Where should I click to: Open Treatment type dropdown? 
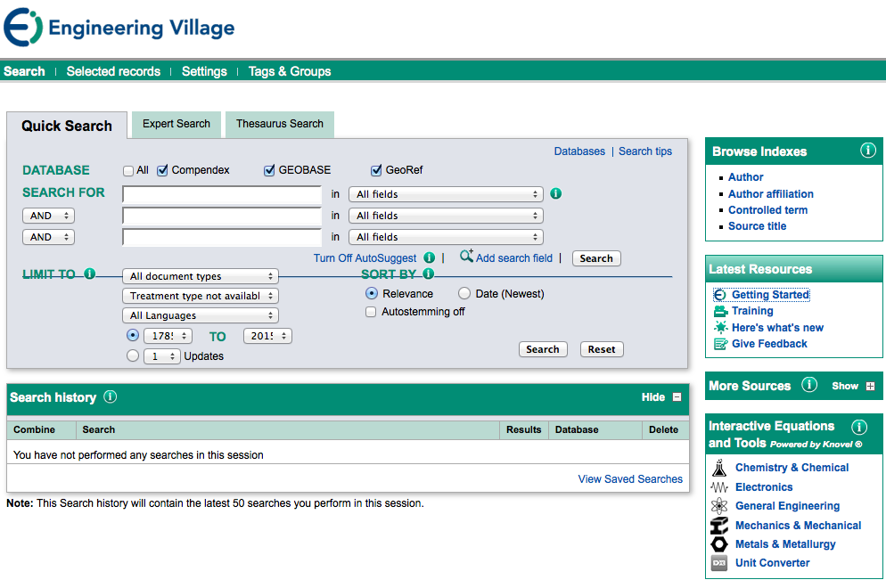(x=201, y=296)
